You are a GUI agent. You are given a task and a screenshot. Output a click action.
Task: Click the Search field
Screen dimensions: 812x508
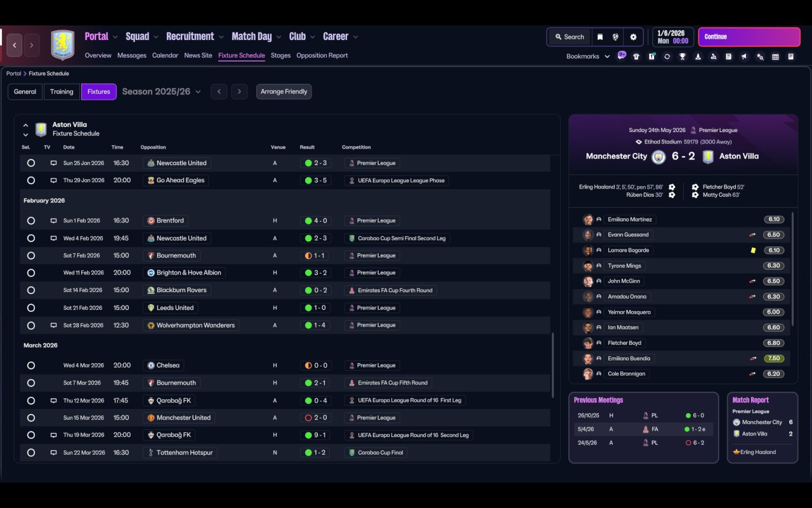coord(569,37)
